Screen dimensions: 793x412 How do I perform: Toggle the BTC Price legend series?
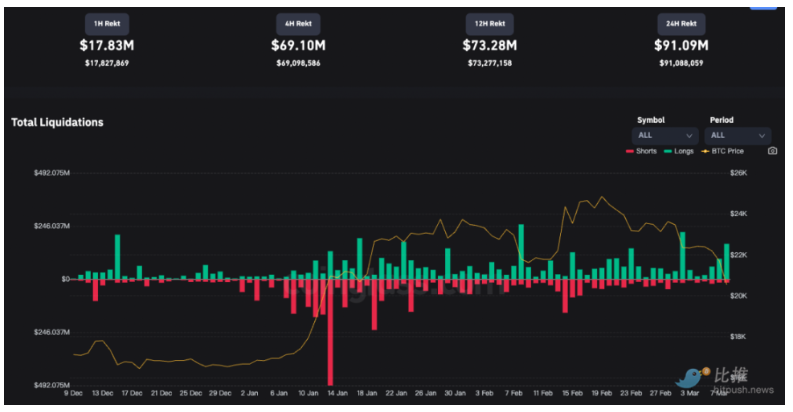722,151
